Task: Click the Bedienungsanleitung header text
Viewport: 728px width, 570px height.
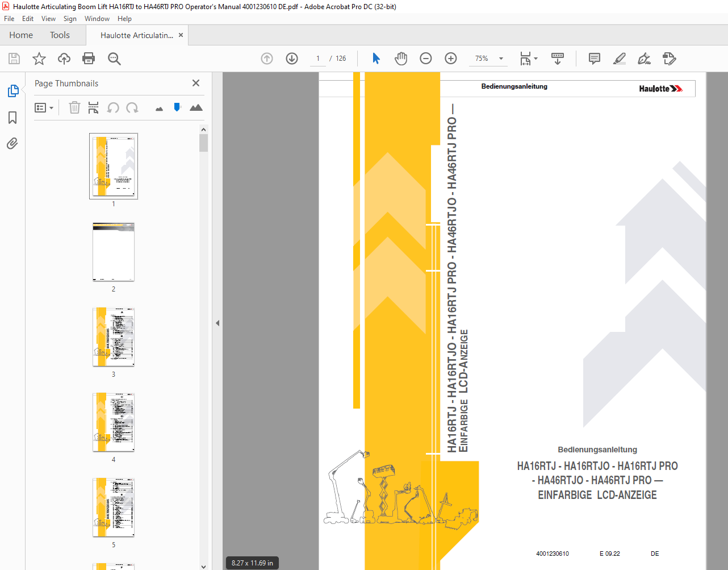Action: [514, 86]
